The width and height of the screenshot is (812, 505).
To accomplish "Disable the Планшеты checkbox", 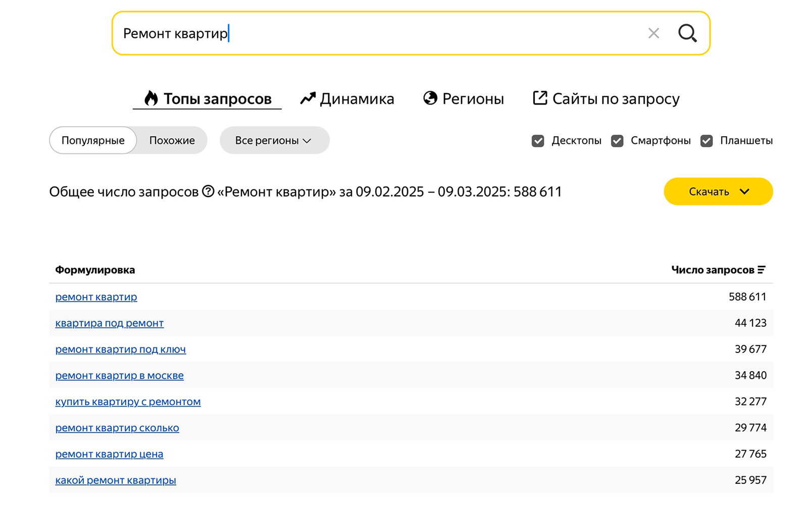I will click(x=706, y=141).
